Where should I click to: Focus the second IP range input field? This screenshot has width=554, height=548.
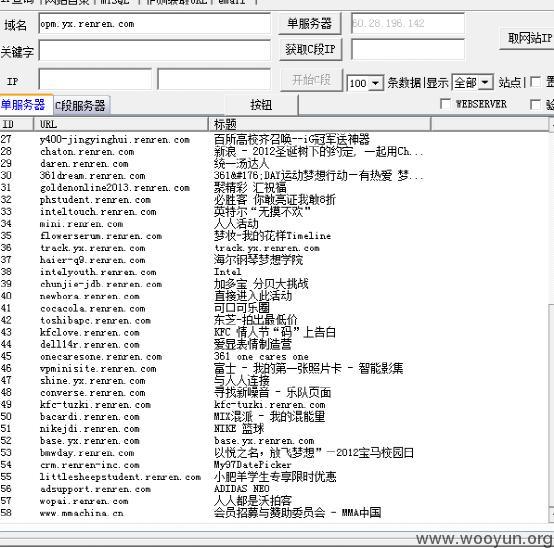click(x=214, y=79)
